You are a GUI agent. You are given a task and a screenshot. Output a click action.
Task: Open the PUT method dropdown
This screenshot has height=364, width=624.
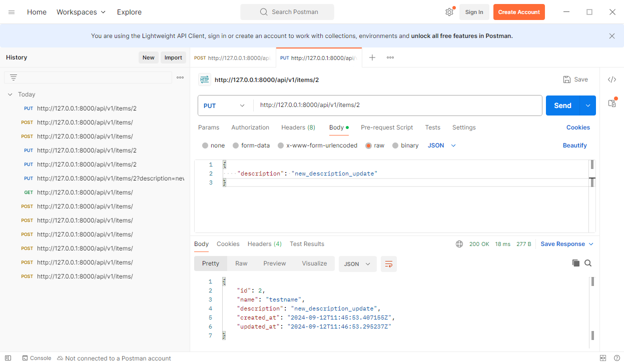coord(225,105)
